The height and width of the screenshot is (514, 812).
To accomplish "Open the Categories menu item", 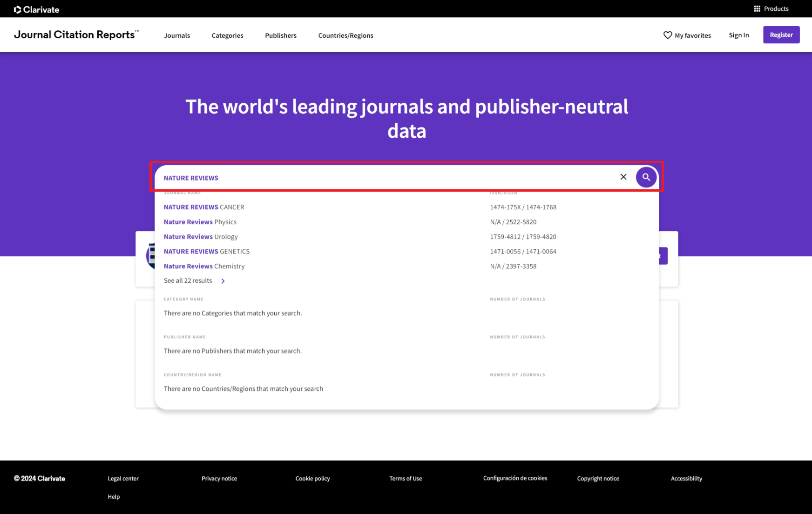I will 227,35.
